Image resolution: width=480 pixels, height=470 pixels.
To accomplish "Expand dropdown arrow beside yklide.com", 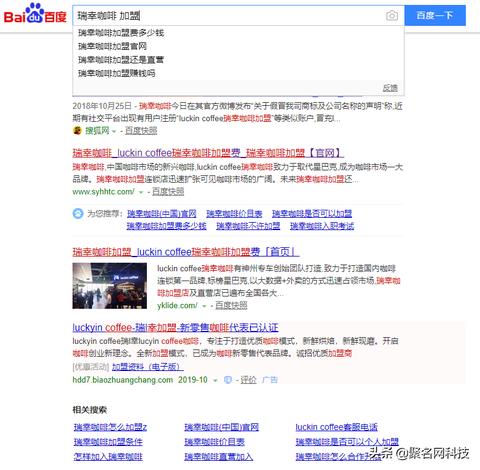I will (204, 306).
